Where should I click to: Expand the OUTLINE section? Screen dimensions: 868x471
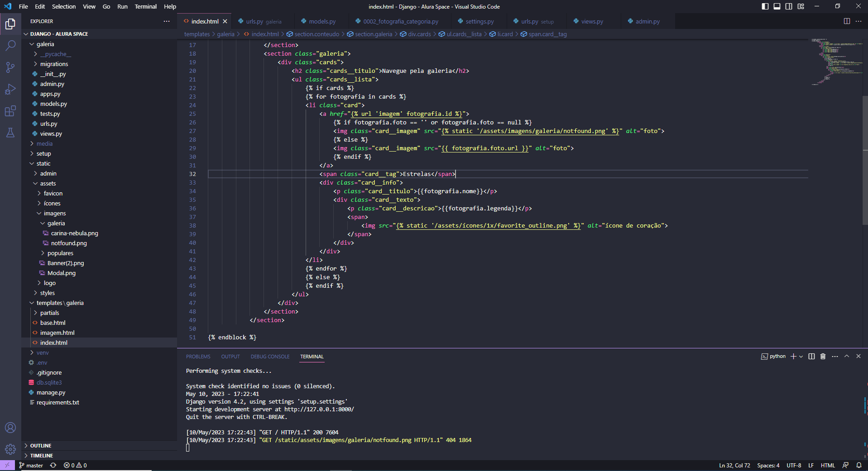click(x=99, y=446)
